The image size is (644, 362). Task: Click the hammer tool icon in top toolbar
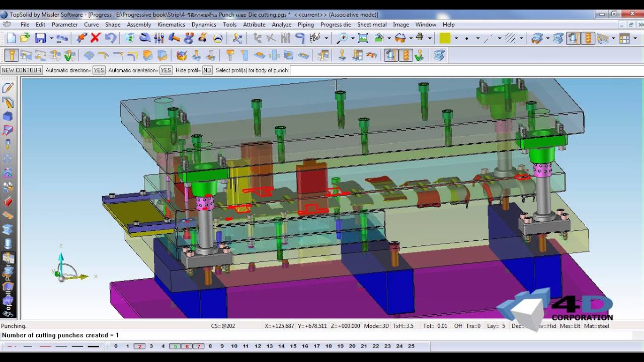pyautogui.click(x=174, y=38)
